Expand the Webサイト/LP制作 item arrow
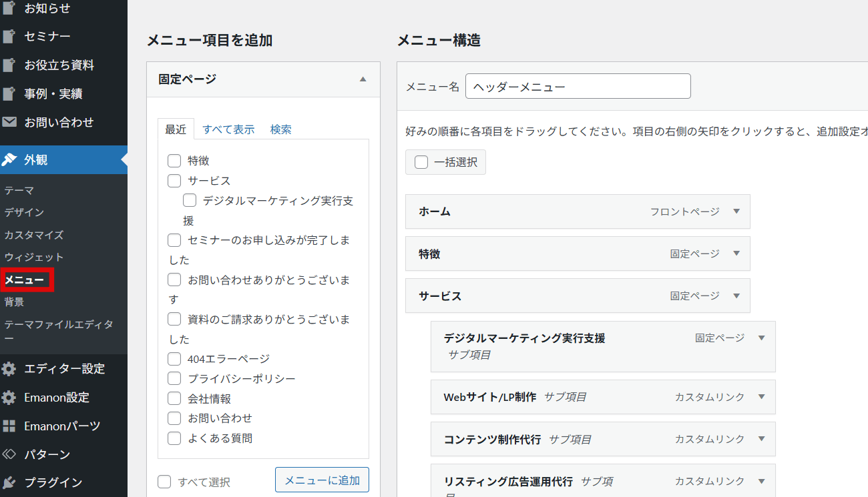The image size is (868, 497). tap(761, 397)
